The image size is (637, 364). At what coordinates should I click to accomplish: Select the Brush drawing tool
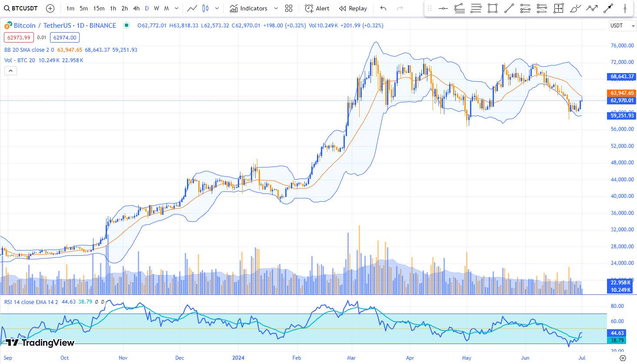coord(575,8)
